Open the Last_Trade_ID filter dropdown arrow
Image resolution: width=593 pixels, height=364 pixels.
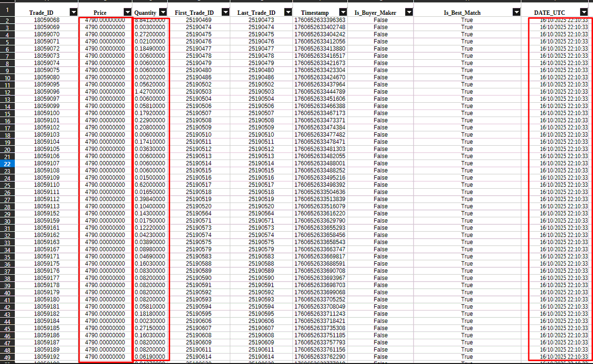click(x=287, y=12)
